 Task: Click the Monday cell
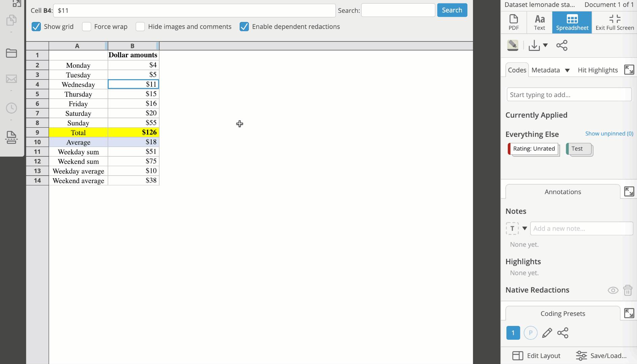point(78,65)
